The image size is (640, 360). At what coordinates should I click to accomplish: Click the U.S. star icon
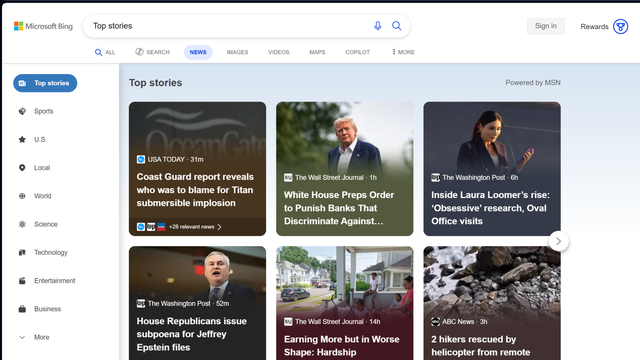point(22,140)
